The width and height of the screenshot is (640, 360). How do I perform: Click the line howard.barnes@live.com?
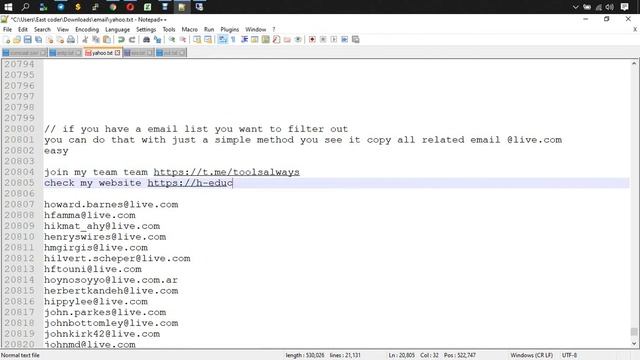111,204
